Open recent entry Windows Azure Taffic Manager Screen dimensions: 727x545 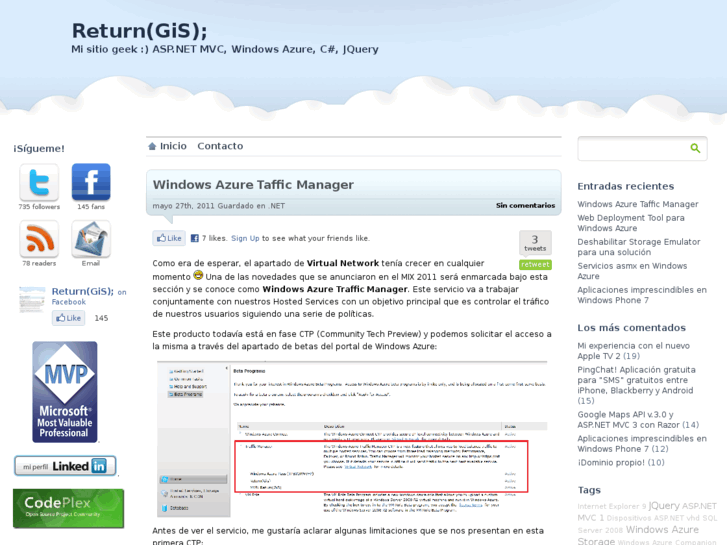(x=638, y=204)
